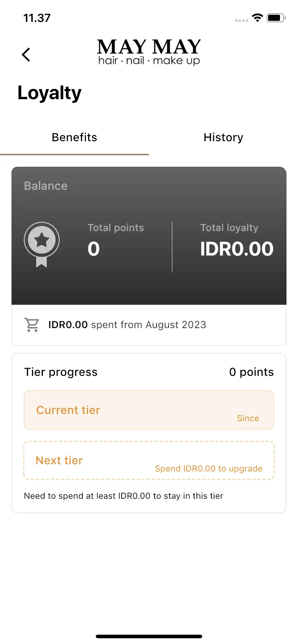Screen dimensions: 298x644
Task: Click the 'spent from August 2023' row
Action: tap(149, 325)
